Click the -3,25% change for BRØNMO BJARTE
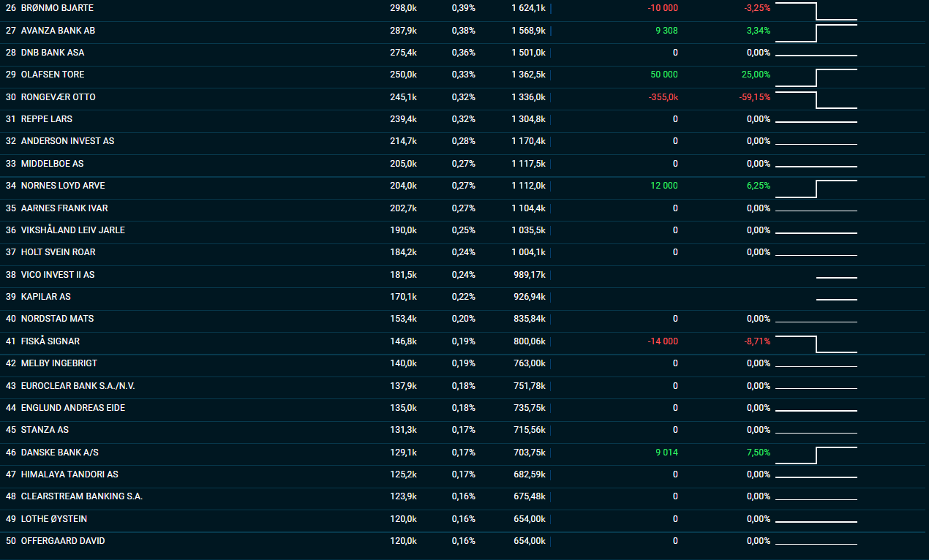Screen dimensions: 929x560 coord(757,8)
